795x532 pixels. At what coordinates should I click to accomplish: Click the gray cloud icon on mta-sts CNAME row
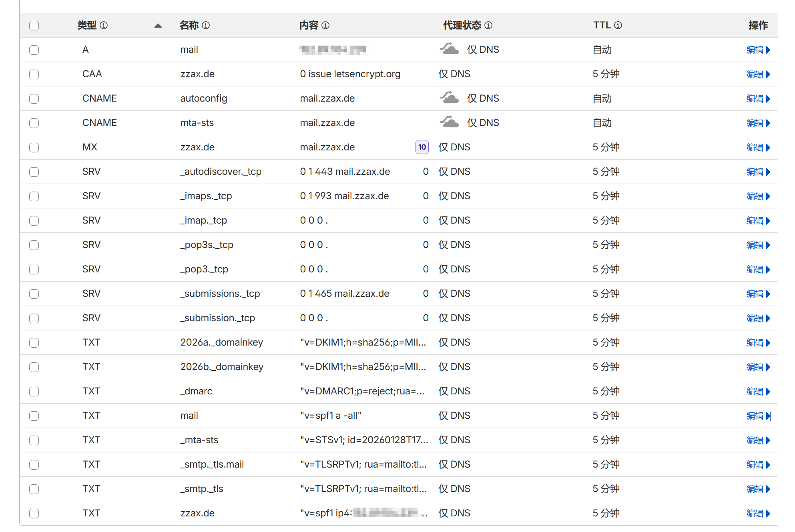point(449,123)
